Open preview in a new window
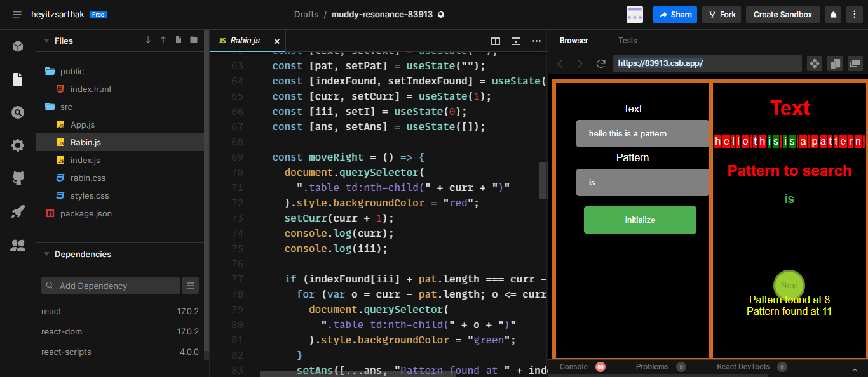 click(855, 63)
